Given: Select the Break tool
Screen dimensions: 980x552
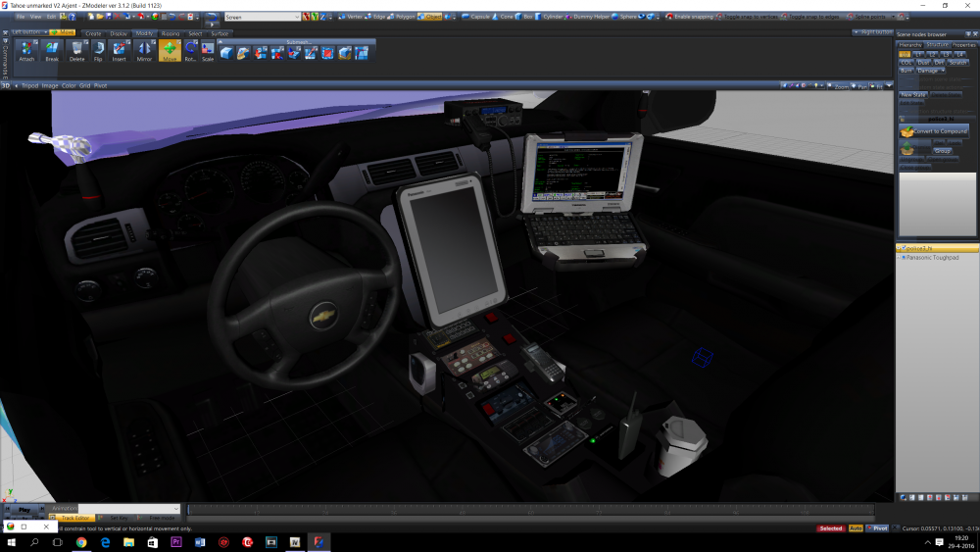Looking at the screenshot, I should pyautogui.click(x=52, y=51).
